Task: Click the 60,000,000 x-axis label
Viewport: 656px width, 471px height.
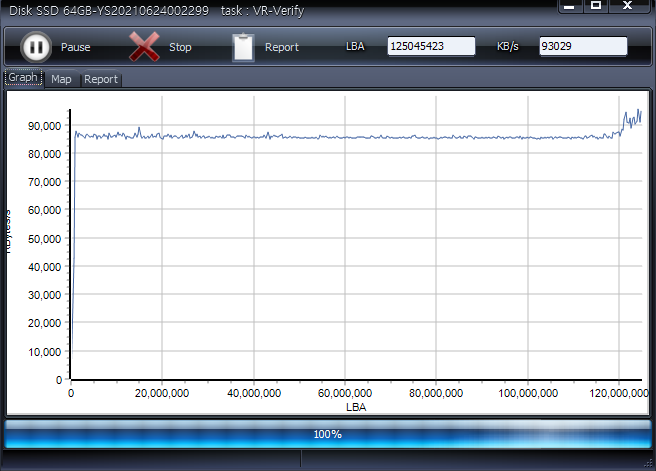Action: coord(346,394)
